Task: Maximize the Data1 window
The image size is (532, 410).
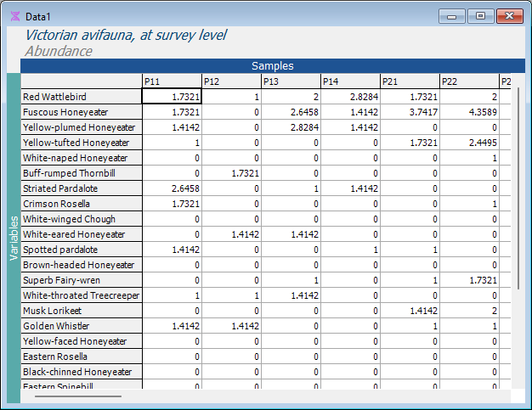Action: [480, 16]
